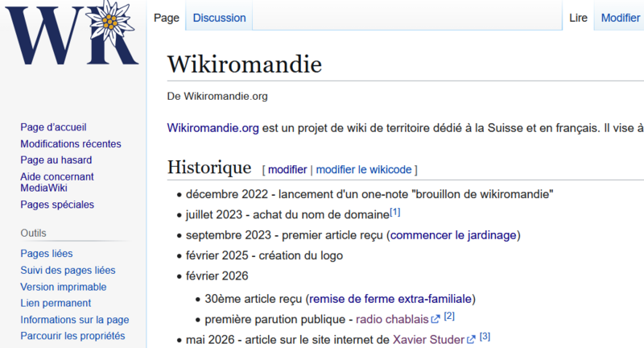Image resolution: width=644 pixels, height=348 pixels.
Task: Open Version imprimable link
Action: coord(64,287)
